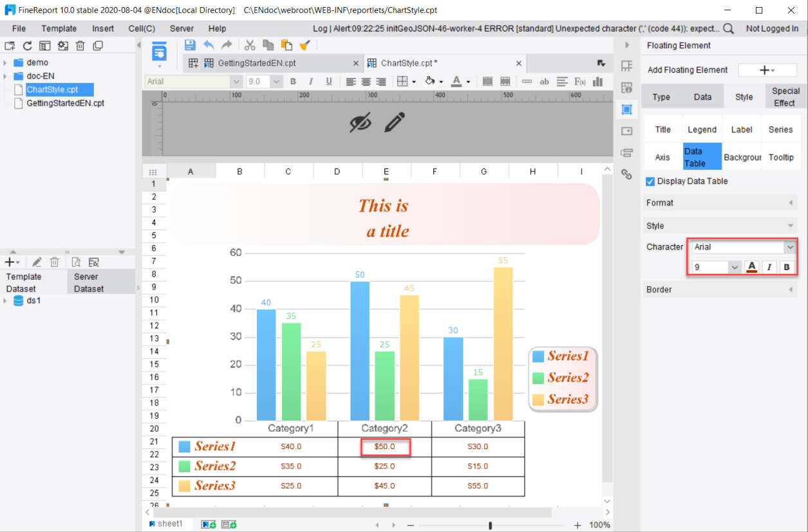The width and height of the screenshot is (808, 532).
Task: Toggle italic formatting in Character settings
Action: (x=769, y=267)
